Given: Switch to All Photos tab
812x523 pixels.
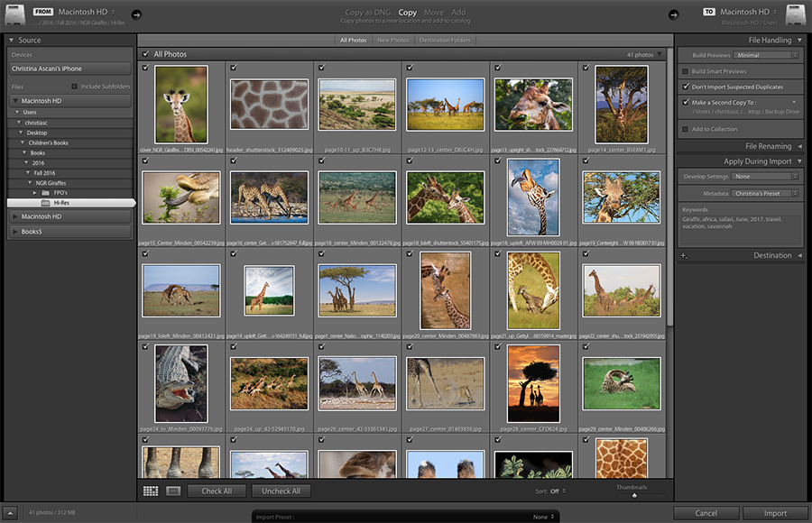Looking at the screenshot, I should pos(353,40).
